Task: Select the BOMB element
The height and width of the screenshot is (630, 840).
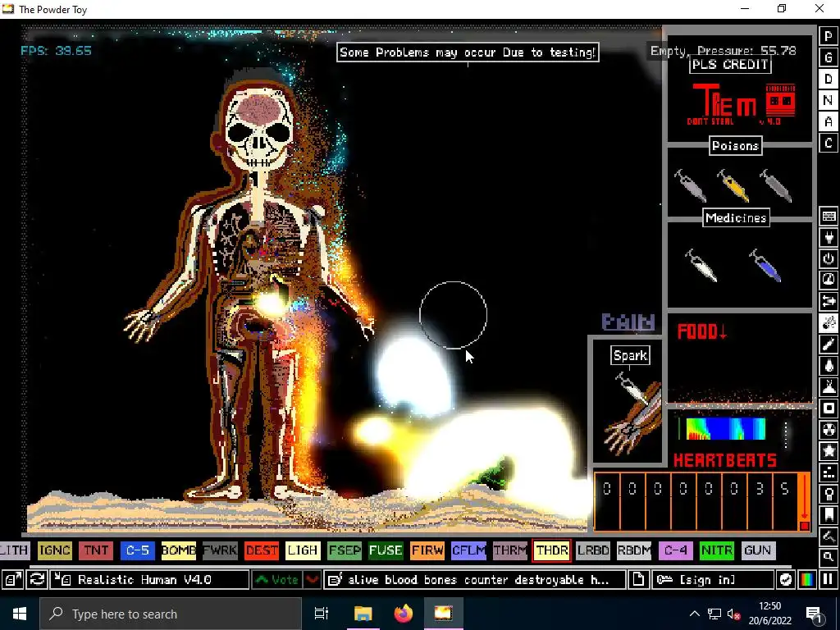Action: tap(178, 550)
